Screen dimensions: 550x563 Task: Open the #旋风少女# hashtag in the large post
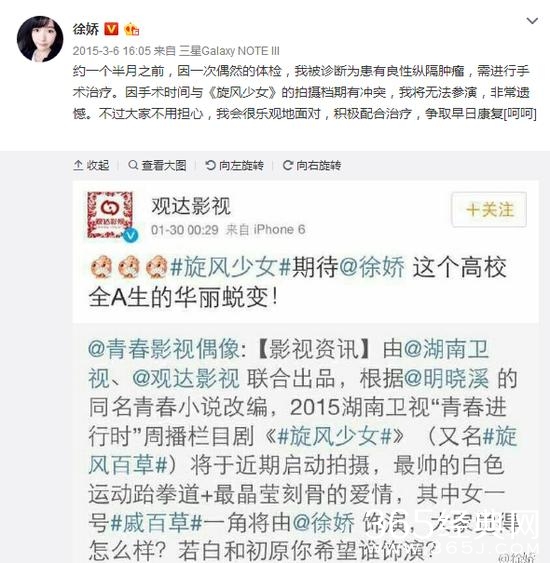point(230,267)
